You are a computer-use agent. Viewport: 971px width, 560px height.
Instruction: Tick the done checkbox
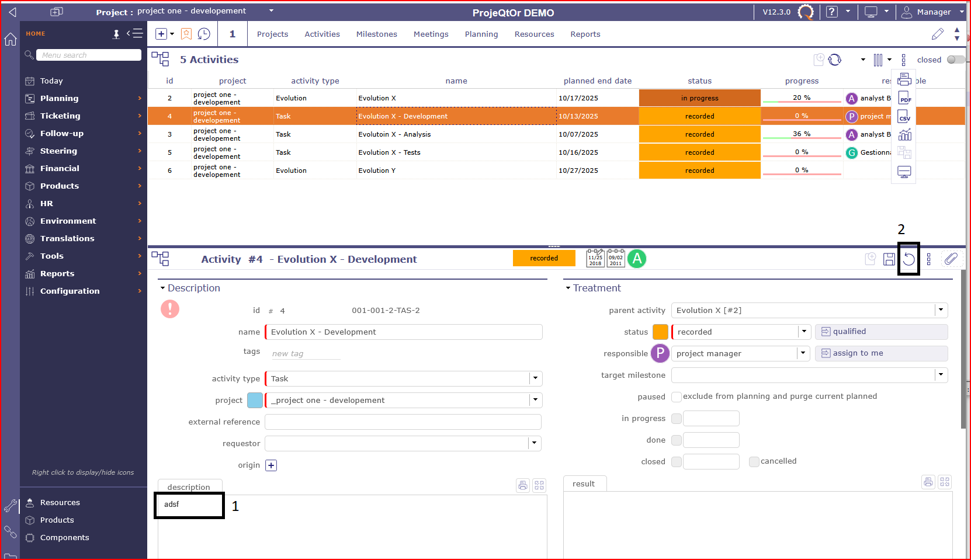tap(677, 440)
